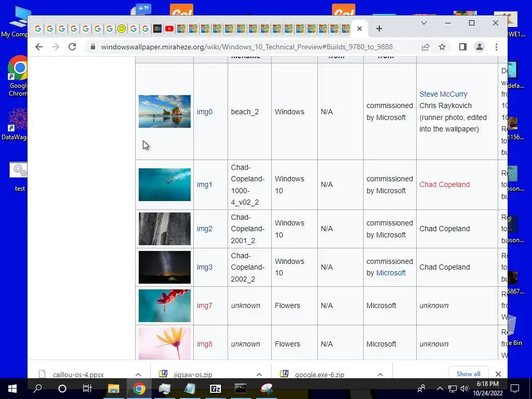Open the orange flower thumbnail

tap(165, 343)
